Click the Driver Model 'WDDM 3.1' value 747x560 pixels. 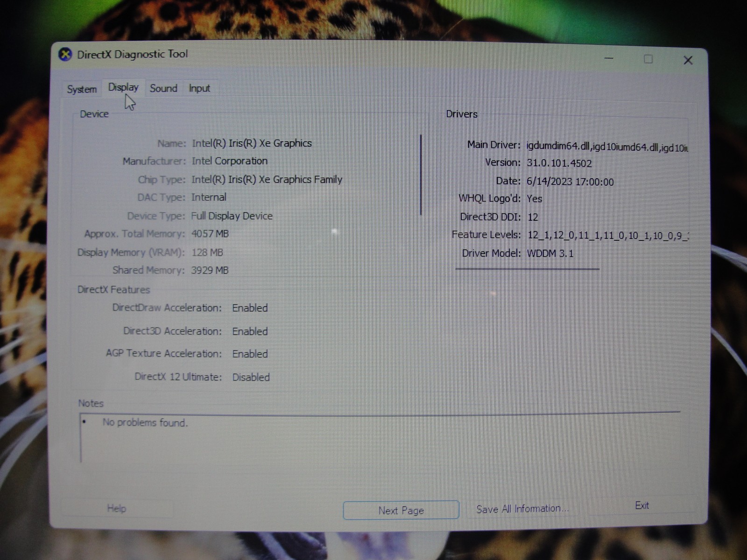[x=550, y=253]
